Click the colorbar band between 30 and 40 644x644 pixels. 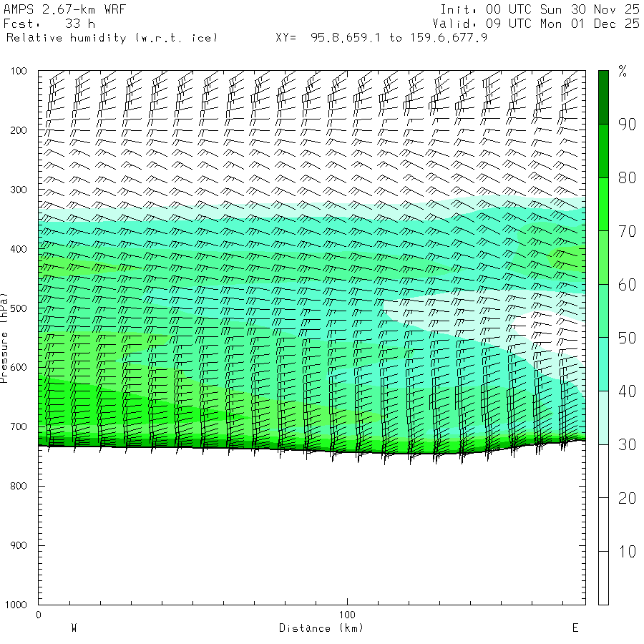[x=603, y=417]
